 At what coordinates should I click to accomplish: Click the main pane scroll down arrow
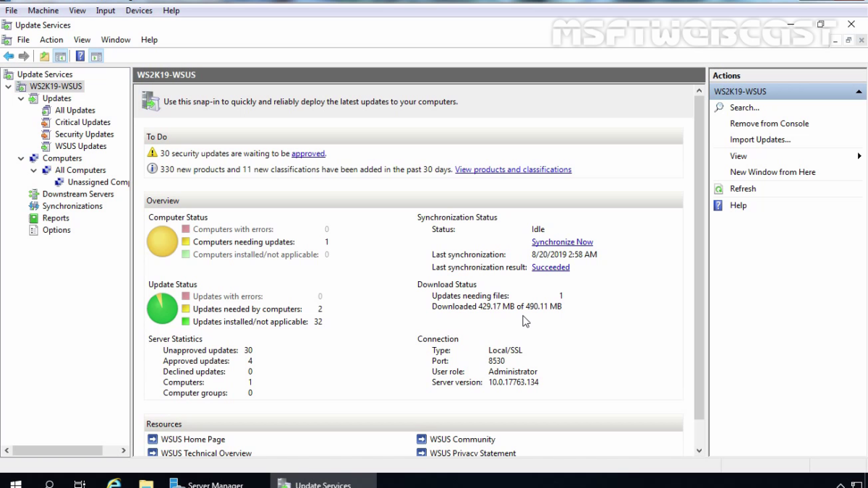[699, 450]
